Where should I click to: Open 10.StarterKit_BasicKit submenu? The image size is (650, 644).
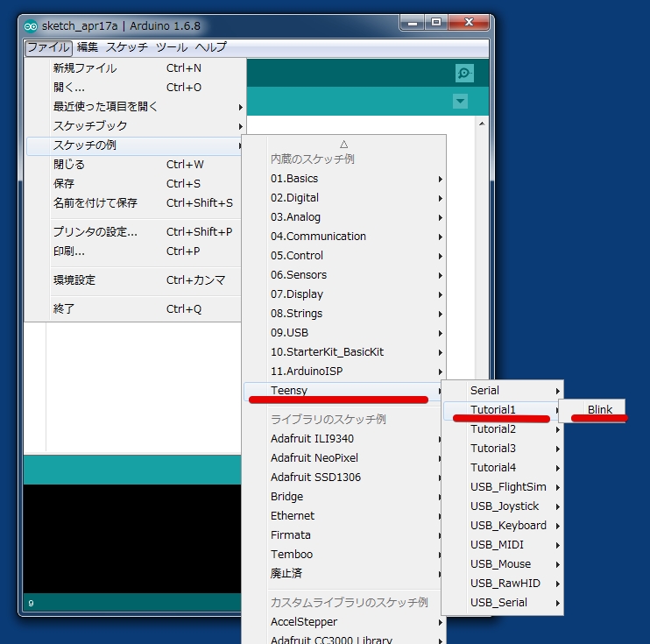tap(344, 352)
